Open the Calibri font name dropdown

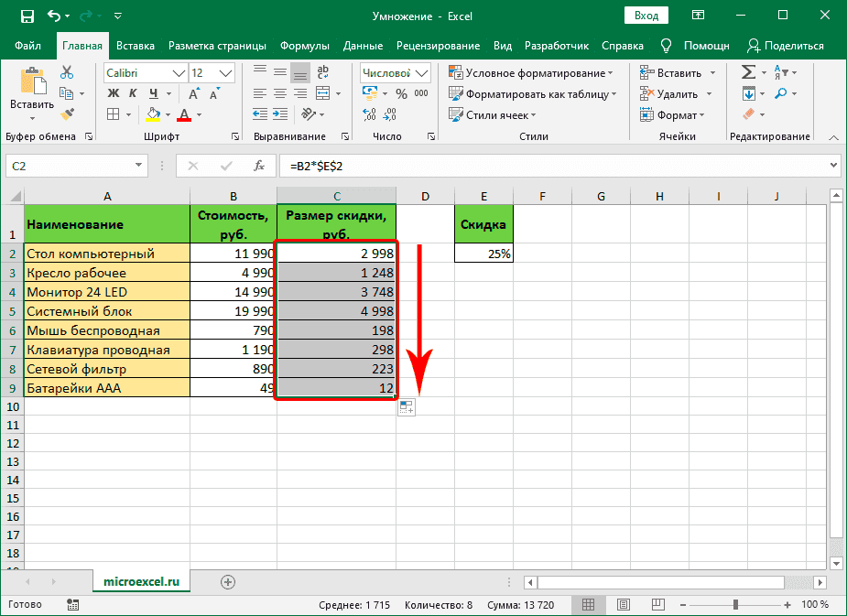[179, 72]
